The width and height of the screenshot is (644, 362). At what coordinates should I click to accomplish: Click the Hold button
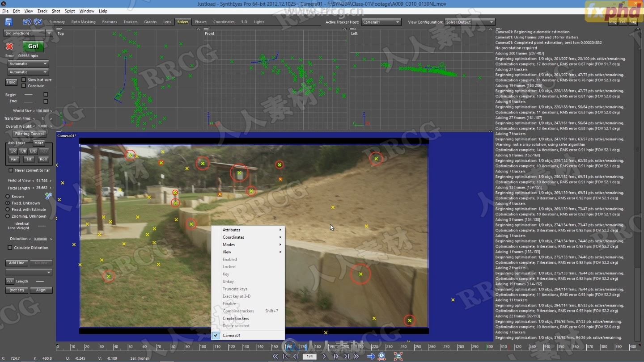pos(11,82)
